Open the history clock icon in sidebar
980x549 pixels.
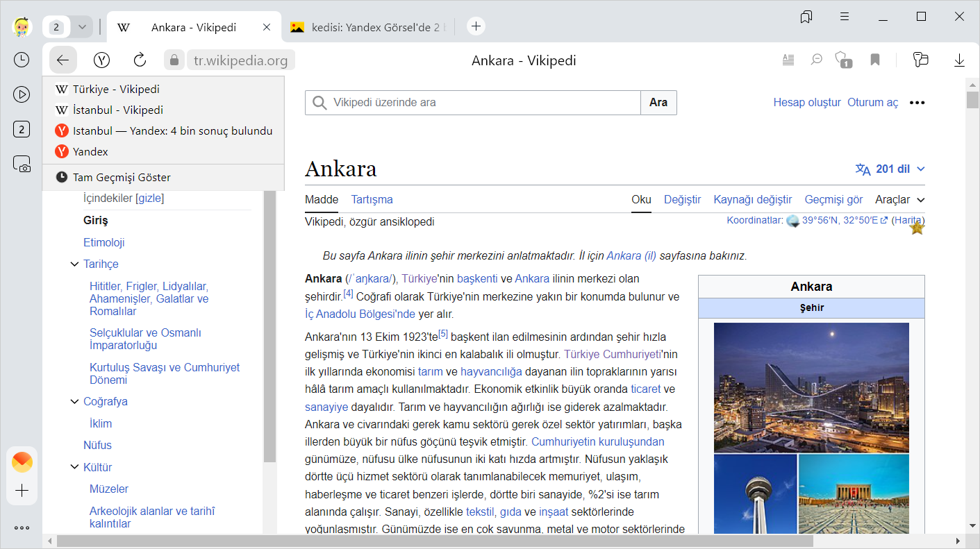22,60
